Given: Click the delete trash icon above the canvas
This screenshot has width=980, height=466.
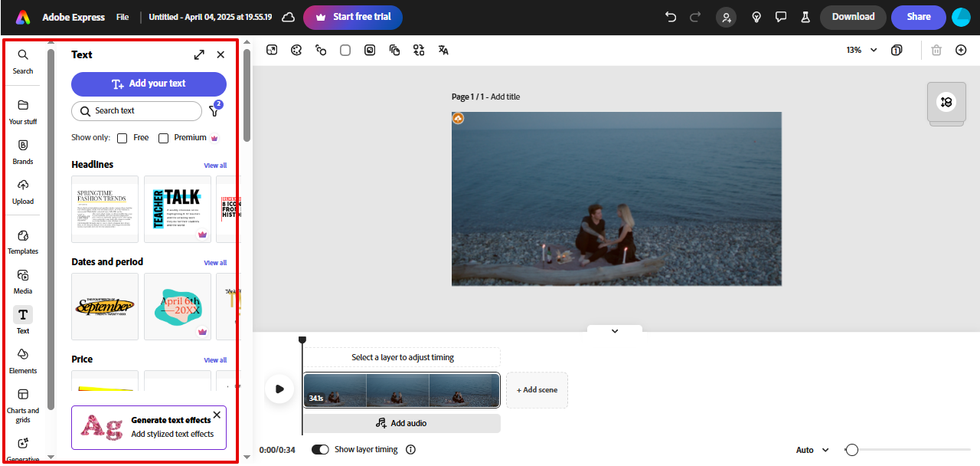Looking at the screenshot, I should [936, 49].
